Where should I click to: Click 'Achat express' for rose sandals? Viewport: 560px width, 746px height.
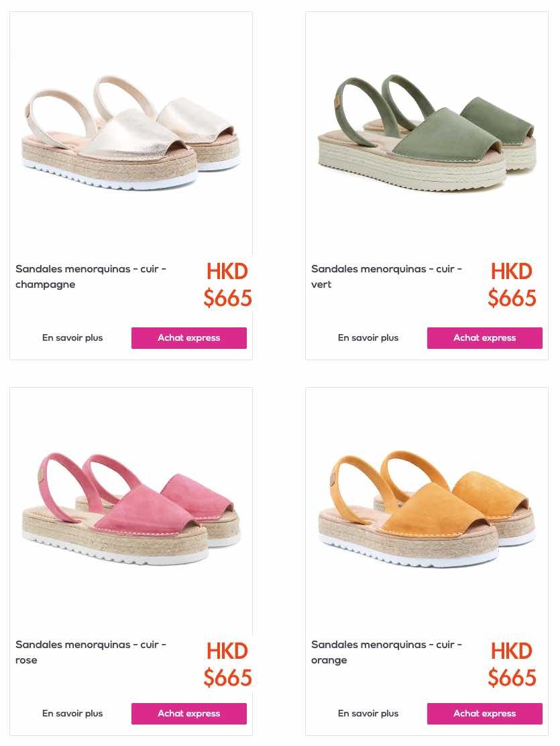189,714
